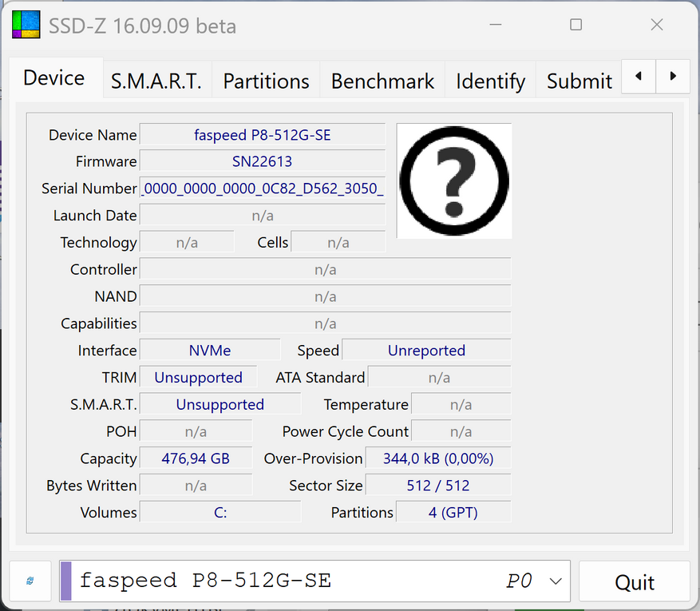Image resolution: width=700 pixels, height=611 pixels.
Task: Click the S.M.A.R.T. row Unsupported value
Action: click(x=220, y=404)
